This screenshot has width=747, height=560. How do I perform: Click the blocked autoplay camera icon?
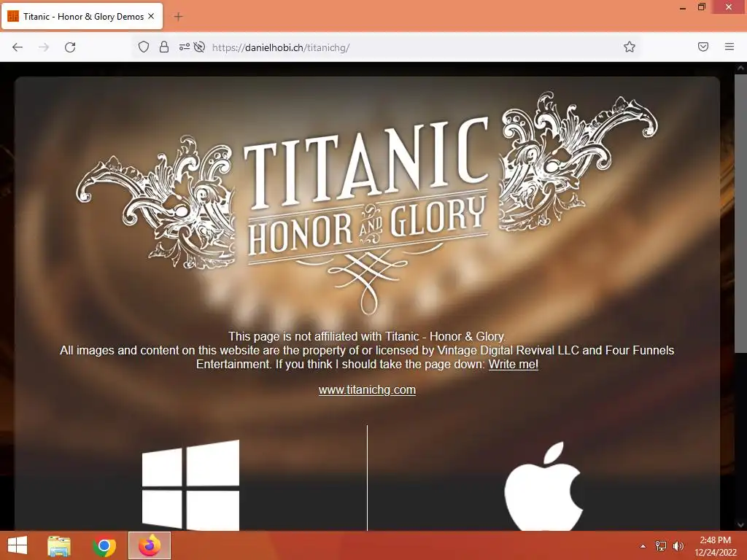pyautogui.click(x=200, y=47)
